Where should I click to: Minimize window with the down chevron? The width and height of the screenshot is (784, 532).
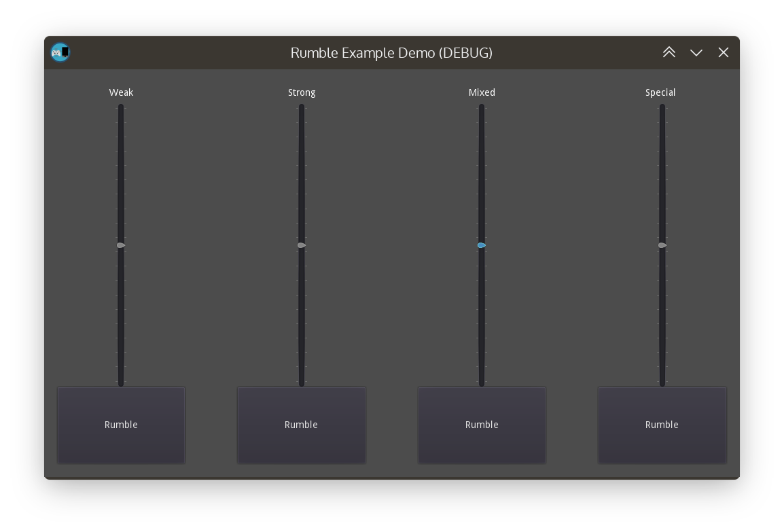696,52
